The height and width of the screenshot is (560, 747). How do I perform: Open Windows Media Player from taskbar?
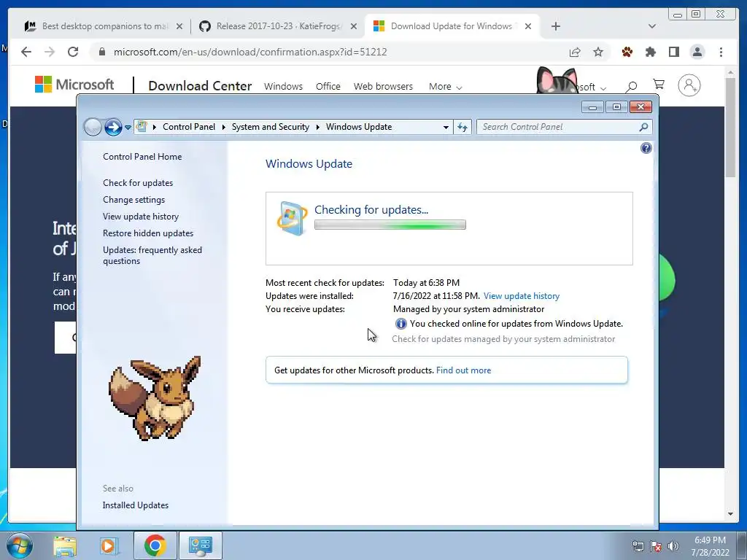109,545
